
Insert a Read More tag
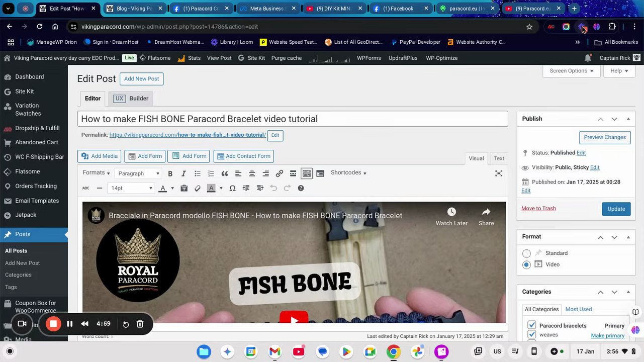pyautogui.click(x=293, y=173)
